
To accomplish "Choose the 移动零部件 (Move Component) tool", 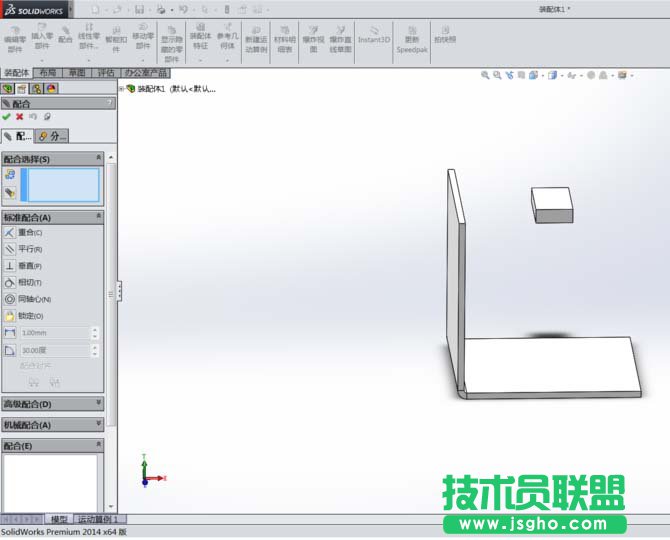I will coord(143,36).
